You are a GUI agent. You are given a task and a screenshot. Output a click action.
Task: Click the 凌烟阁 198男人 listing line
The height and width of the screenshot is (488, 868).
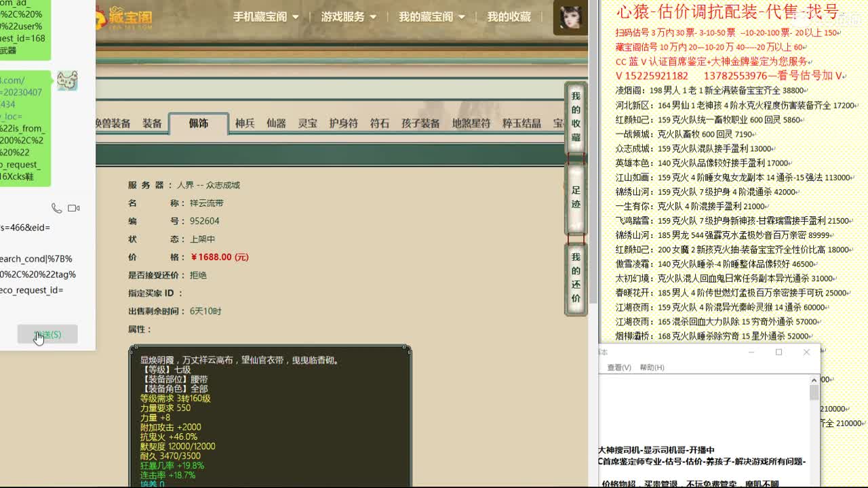coord(711,90)
